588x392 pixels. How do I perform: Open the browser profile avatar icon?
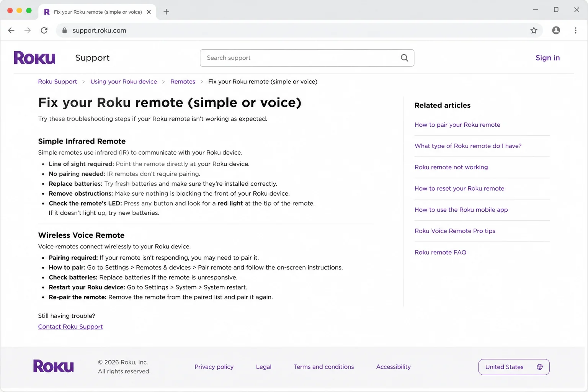pos(556,30)
